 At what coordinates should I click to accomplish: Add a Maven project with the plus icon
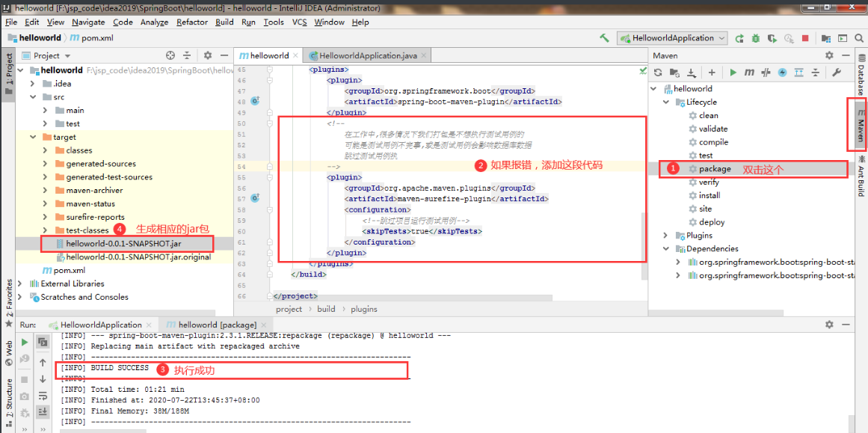pyautogui.click(x=712, y=73)
